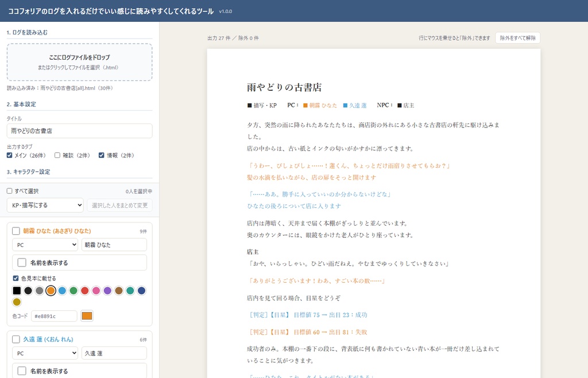Screen dimensions: 588x378
Task: Click 選択した人をまとめて変更 button
Action: pos(119,205)
